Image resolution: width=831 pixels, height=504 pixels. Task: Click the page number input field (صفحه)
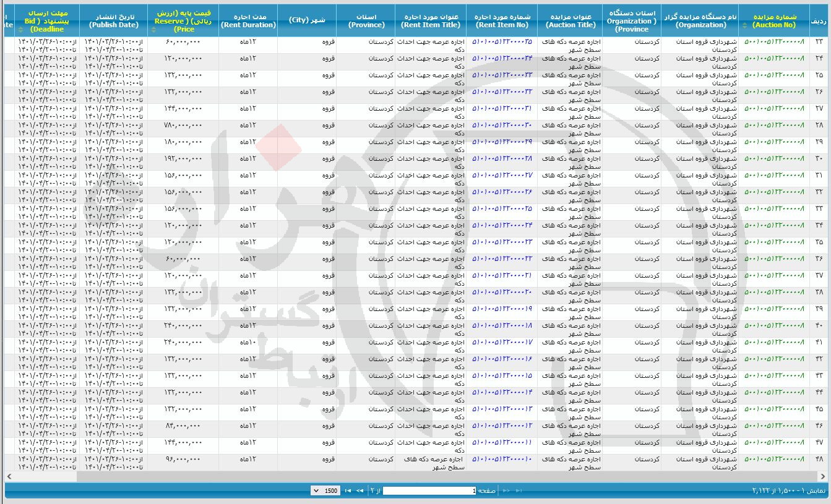pos(430,490)
